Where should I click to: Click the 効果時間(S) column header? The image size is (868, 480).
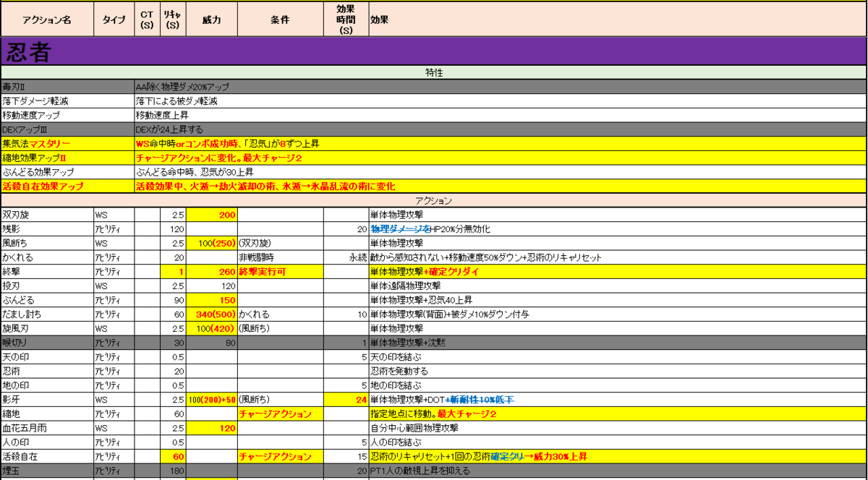pyautogui.click(x=345, y=20)
